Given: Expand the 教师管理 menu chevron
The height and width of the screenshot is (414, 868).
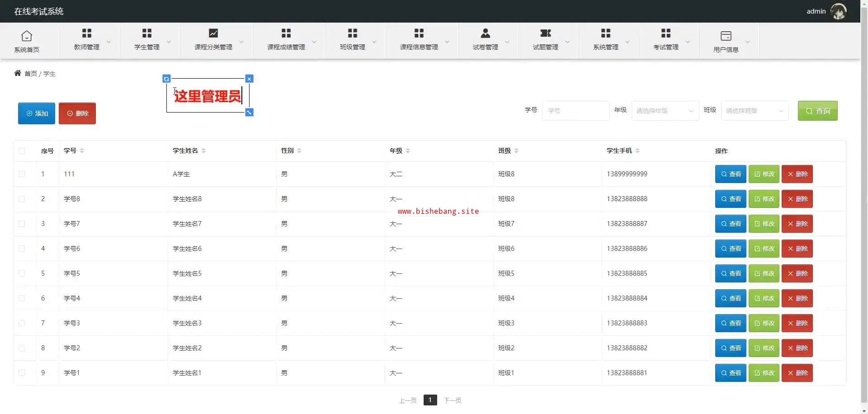Looking at the screenshot, I should click(108, 42).
